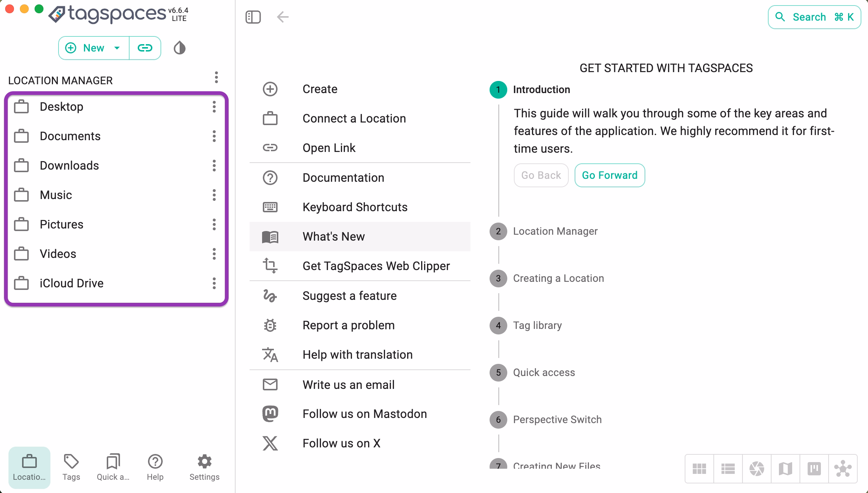This screenshot has height=493, width=868.
Task: Expand the New button dropdown arrow
Action: pyautogui.click(x=117, y=48)
